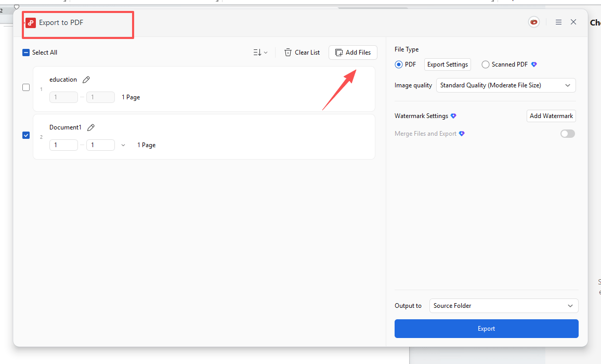Open the sort order dropdown icon
The height and width of the screenshot is (364, 601).
260,53
